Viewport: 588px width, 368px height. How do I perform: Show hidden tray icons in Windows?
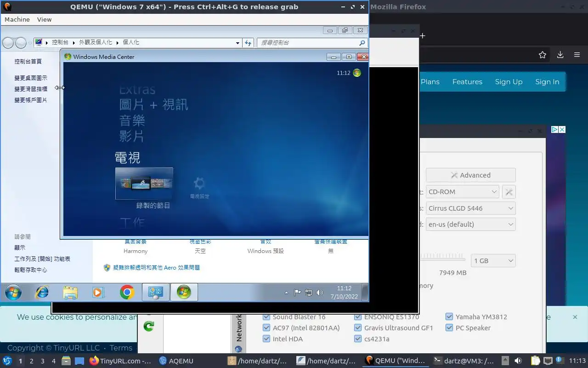(287, 293)
